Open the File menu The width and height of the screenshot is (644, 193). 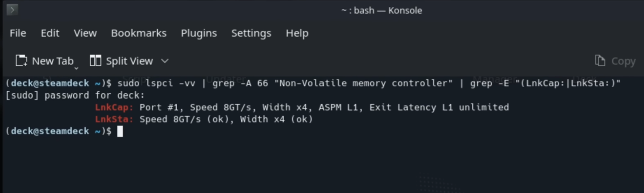pos(18,33)
